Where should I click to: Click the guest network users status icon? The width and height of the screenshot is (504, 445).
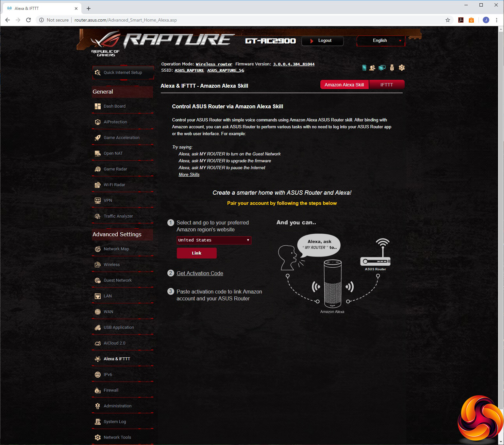point(372,68)
